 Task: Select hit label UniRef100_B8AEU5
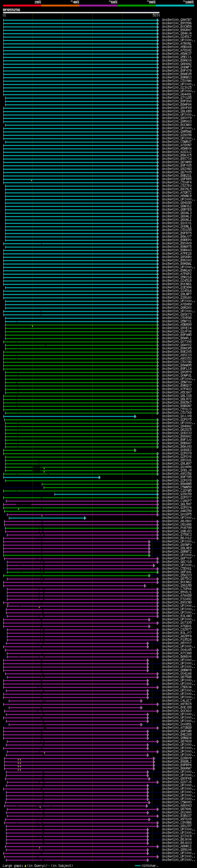click(x=177, y=74)
